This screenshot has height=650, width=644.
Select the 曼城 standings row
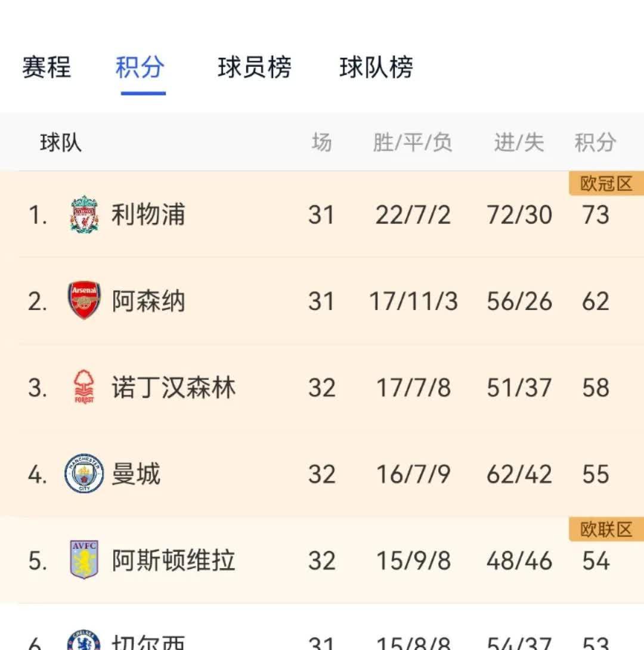(x=322, y=473)
